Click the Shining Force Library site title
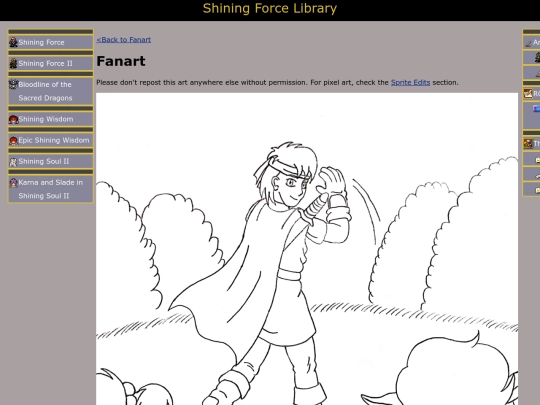540x405 pixels. click(x=270, y=9)
